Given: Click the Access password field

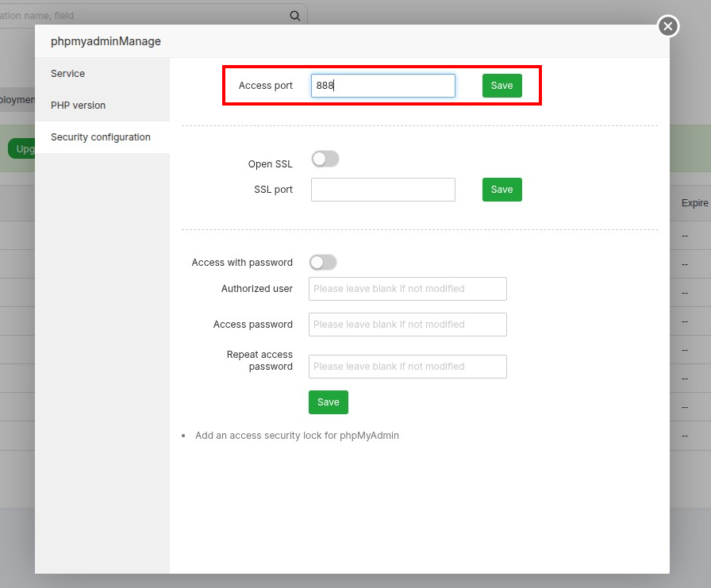Looking at the screenshot, I should tap(408, 325).
